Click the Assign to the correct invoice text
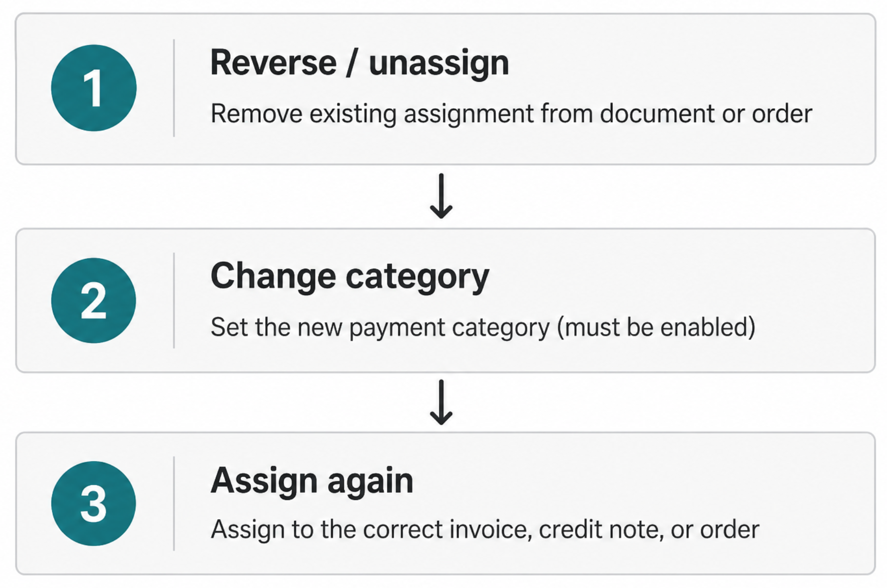This screenshot has width=887, height=588. (485, 530)
